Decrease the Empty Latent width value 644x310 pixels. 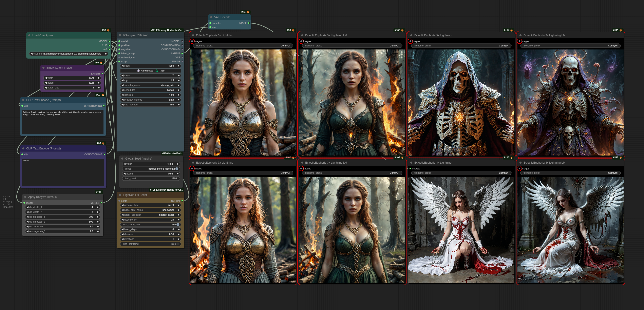pos(46,78)
